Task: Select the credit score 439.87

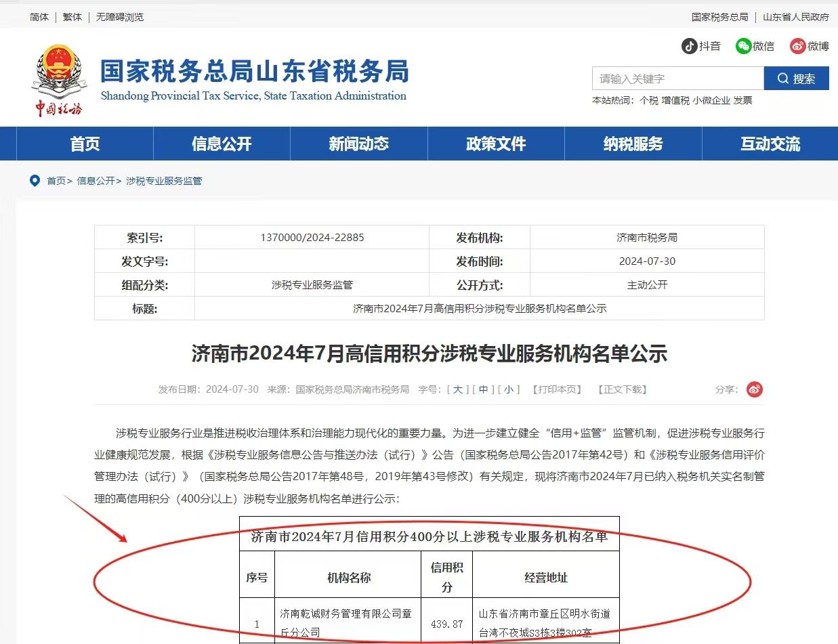Action: click(446, 624)
